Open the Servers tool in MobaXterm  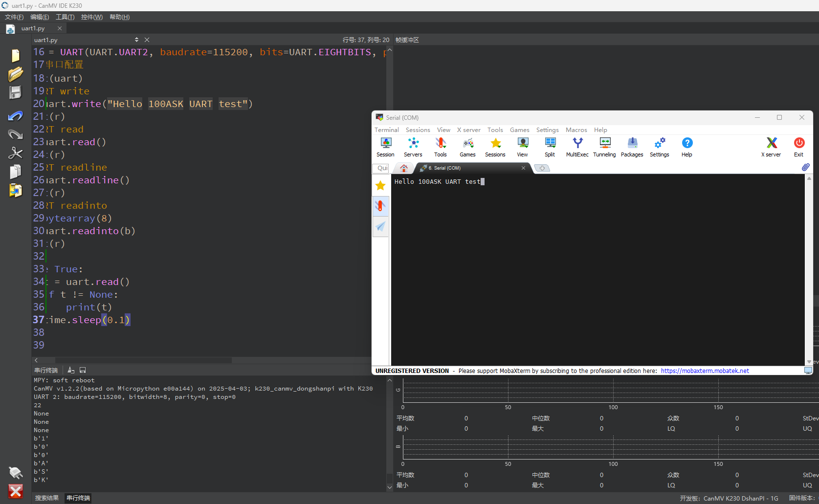point(413,147)
